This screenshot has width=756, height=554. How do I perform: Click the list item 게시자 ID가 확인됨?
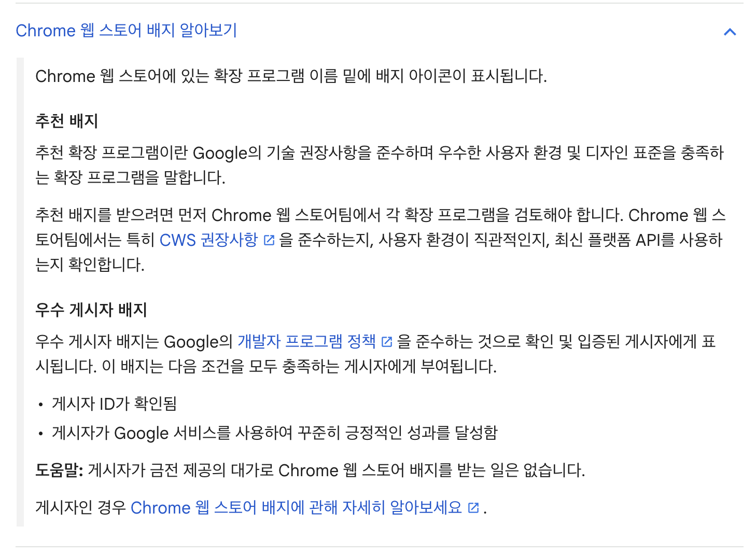pos(114,404)
